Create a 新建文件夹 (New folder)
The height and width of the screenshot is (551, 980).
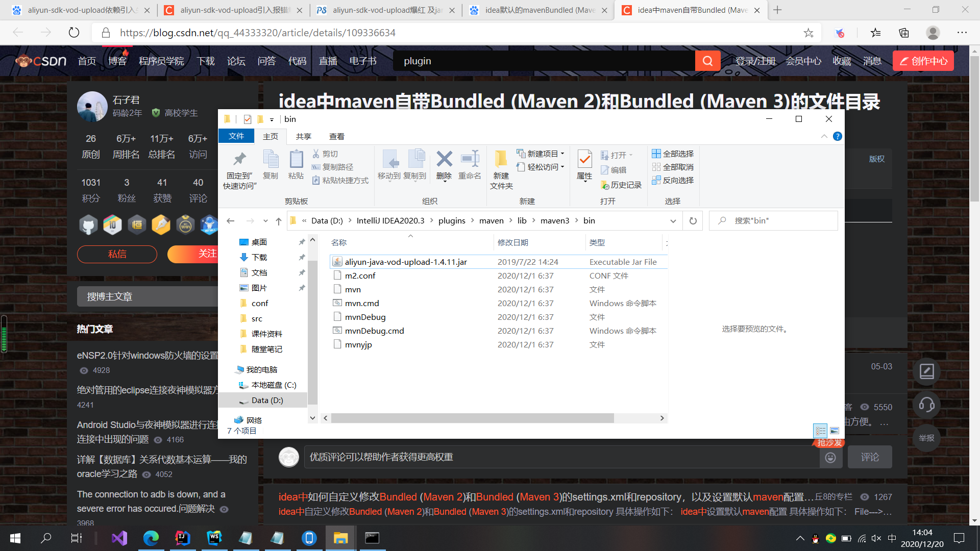(501, 168)
